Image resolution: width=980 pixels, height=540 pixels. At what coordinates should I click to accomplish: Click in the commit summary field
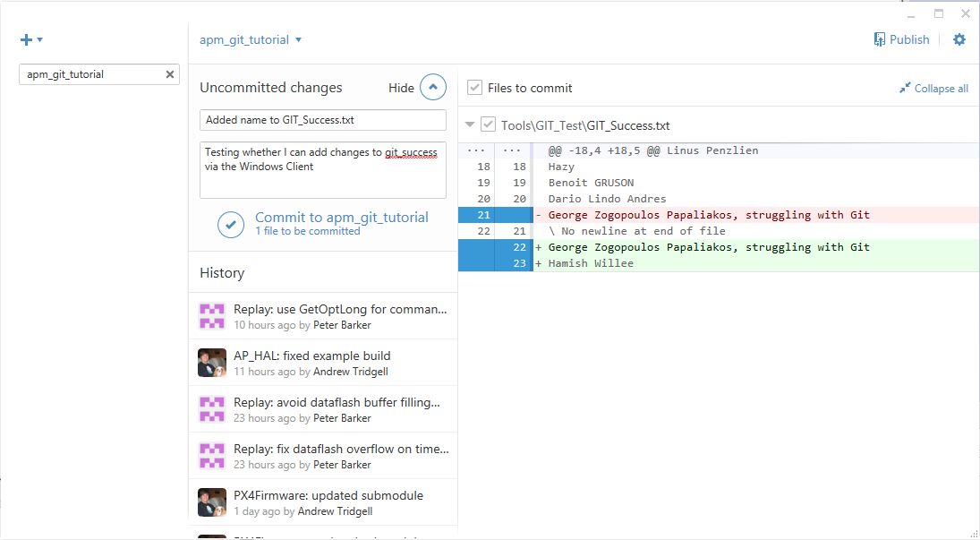click(x=322, y=120)
